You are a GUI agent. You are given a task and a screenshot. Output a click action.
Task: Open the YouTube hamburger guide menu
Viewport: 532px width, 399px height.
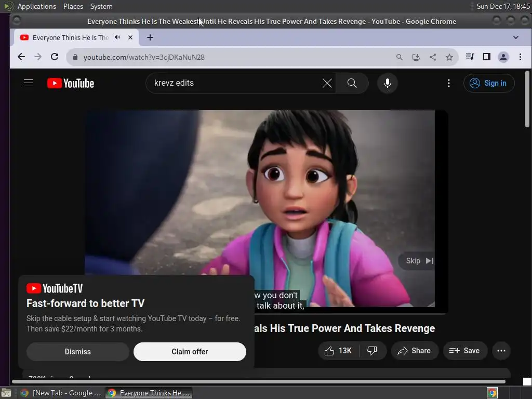point(29,83)
